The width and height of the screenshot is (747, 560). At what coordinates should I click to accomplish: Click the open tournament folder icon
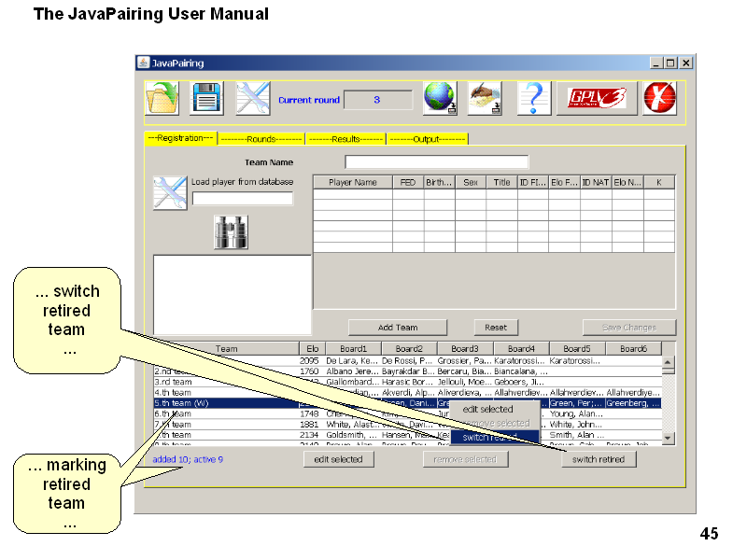pyautogui.click(x=162, y=98)
